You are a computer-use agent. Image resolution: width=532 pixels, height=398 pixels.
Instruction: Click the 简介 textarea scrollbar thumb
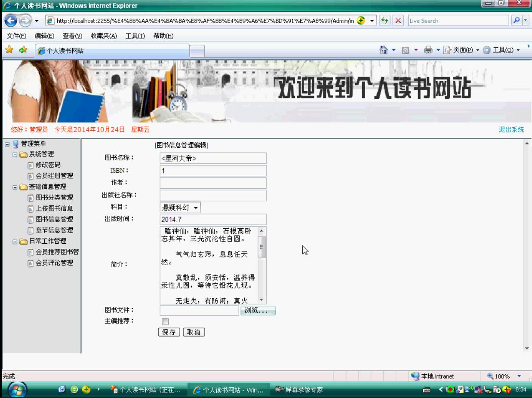261,246
